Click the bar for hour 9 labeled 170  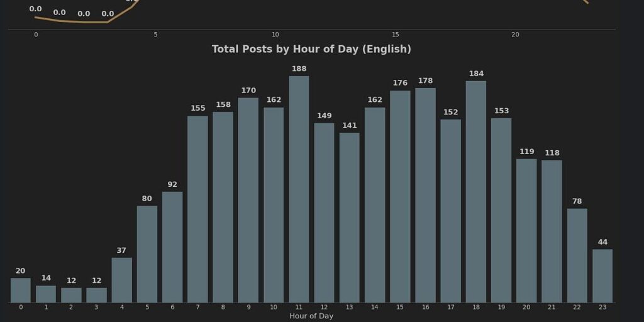click(x=248, y=200)
